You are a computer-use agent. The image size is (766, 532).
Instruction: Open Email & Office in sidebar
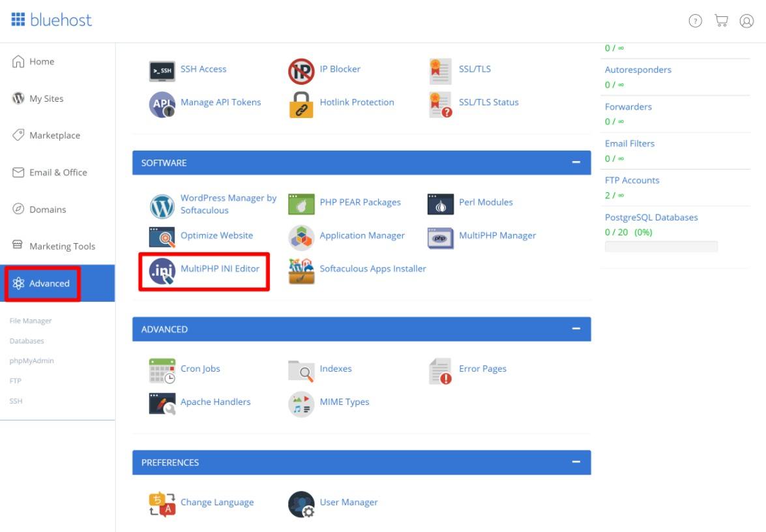coord(57,173)
